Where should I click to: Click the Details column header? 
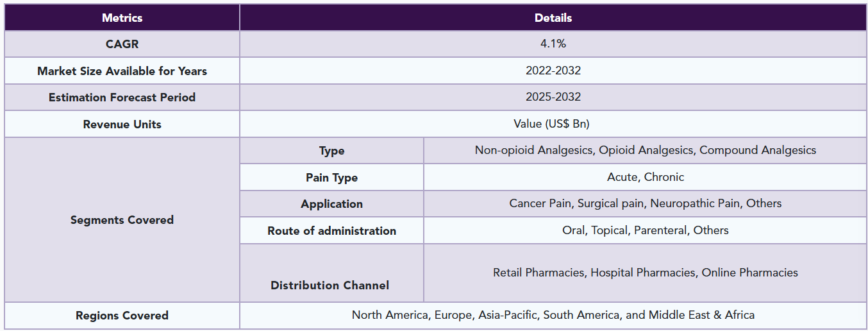tap(553, 18)
